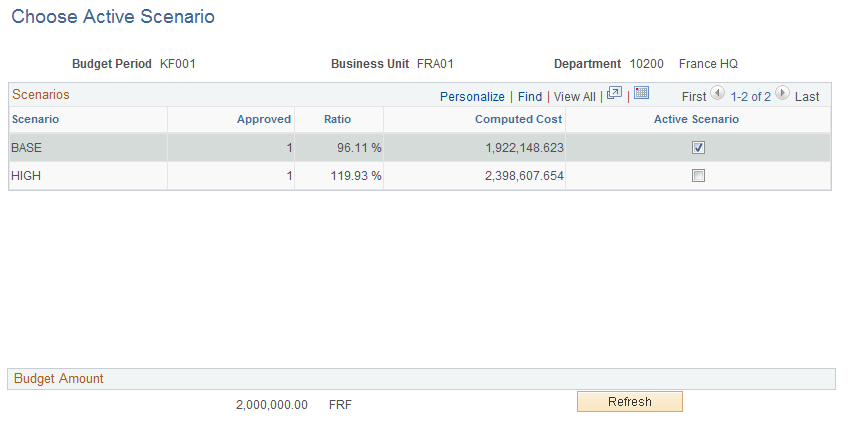Click the Refresh button
This screenshot has height=422, width=850.
(629, 402)
